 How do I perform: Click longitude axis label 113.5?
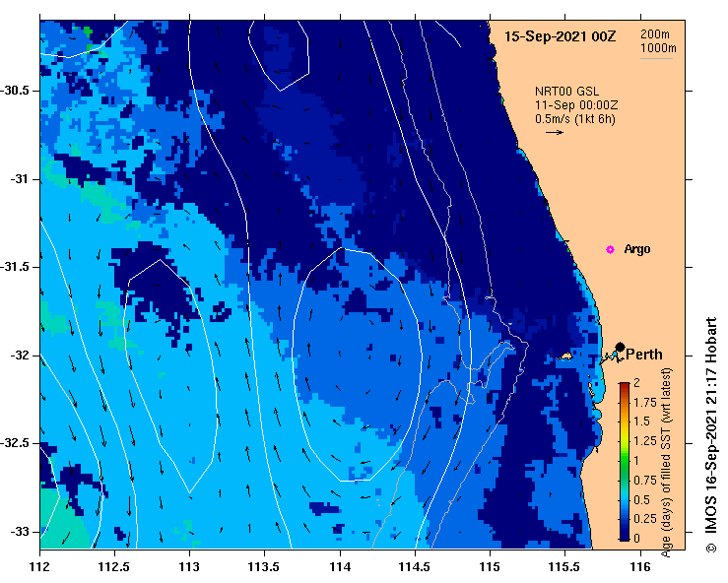click(264, 567)
